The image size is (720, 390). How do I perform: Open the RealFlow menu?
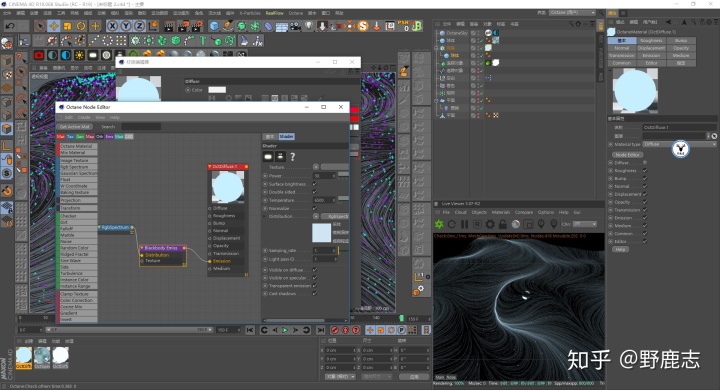pos(275,13)
